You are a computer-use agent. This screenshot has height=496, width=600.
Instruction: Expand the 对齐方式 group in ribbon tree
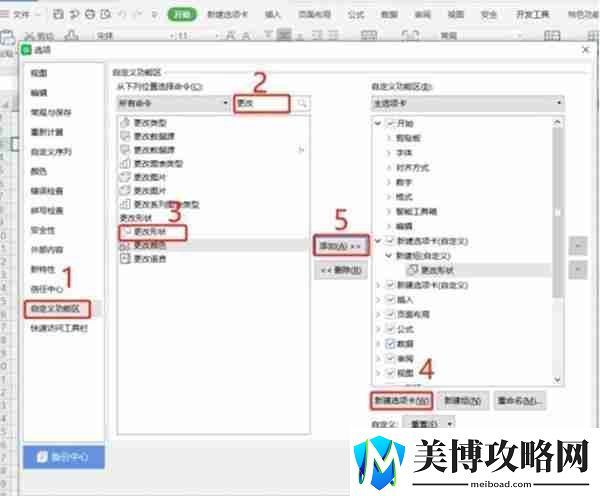coord(389,167)
